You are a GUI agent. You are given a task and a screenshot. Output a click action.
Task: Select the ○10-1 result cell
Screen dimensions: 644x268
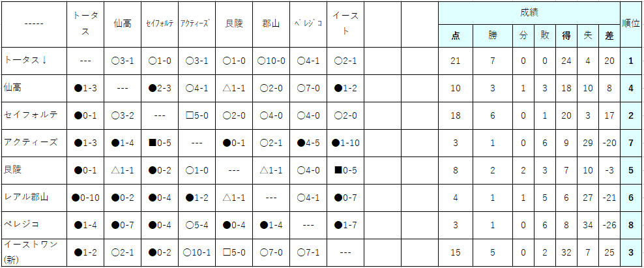point(197,253)
